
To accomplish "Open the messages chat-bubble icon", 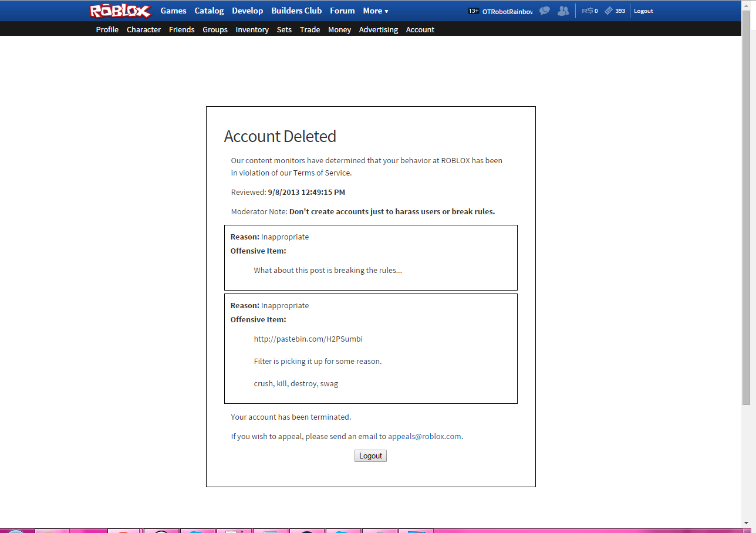I will 545,11.
